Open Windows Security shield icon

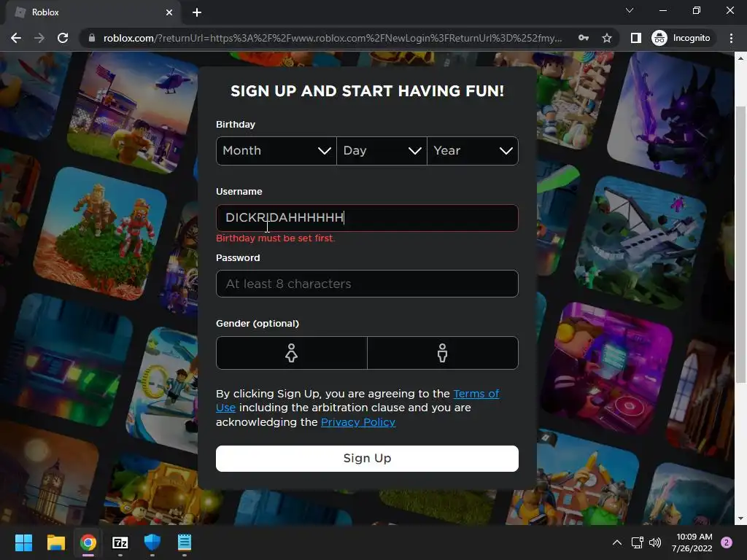click(152, 542)
